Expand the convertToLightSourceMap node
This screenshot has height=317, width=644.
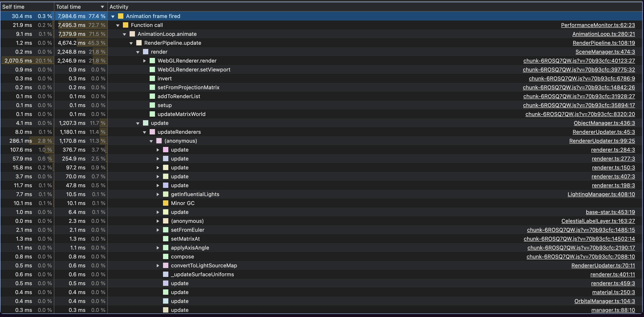pyautogui.click(x=158, y=266)
